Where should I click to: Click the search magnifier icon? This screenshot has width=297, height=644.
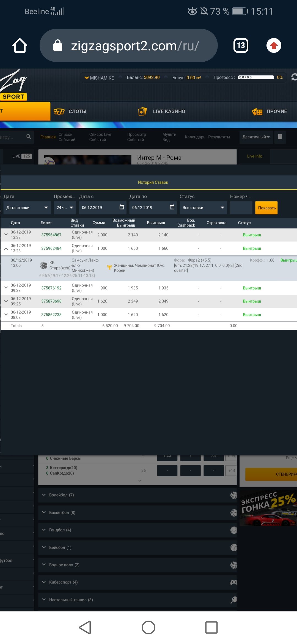29,137
